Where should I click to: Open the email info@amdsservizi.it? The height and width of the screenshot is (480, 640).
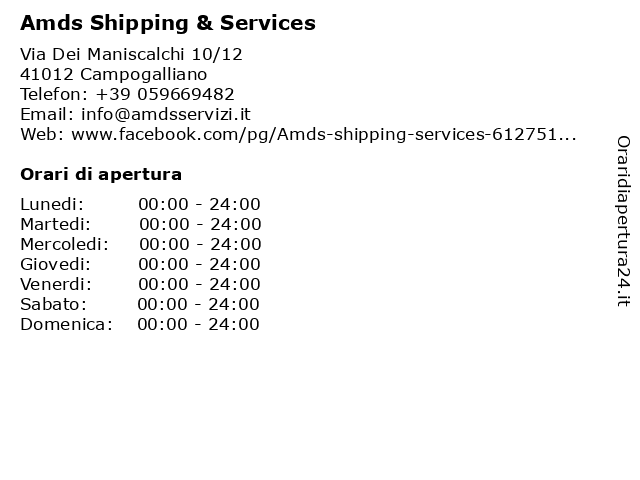[166, 114]
